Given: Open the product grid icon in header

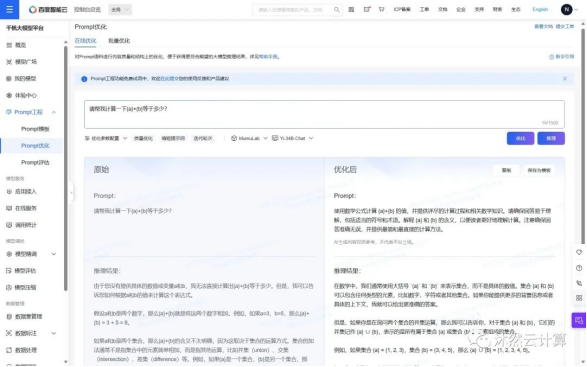Looking at the screenshot, I should (x=351, y=9).
